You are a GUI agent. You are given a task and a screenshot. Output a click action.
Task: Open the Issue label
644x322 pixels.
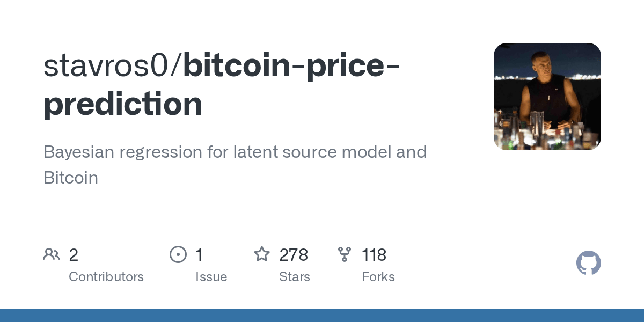coord(211,277)
